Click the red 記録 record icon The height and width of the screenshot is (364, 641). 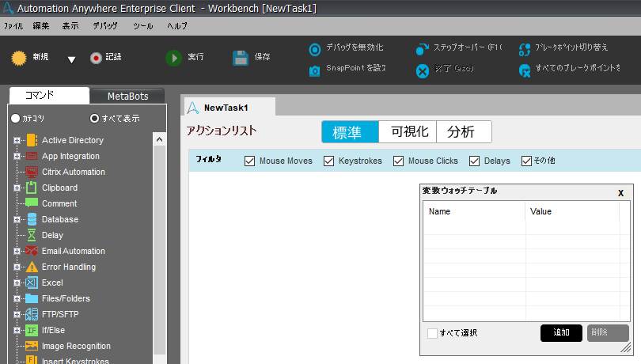coord(96,58)
